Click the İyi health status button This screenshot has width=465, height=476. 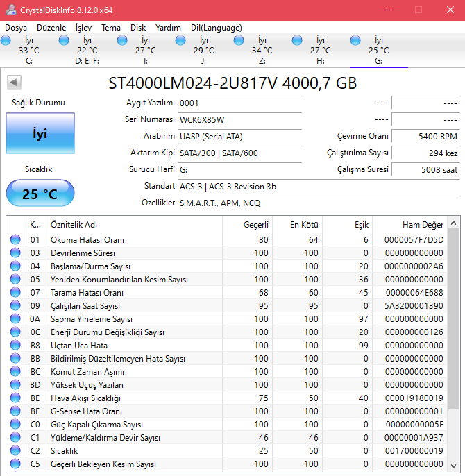pos(40,133)
